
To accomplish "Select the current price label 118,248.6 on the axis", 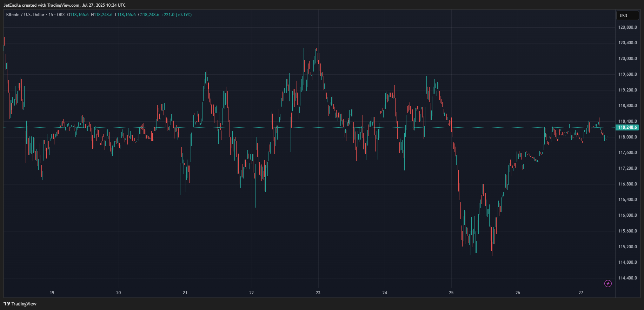I will 627,127.
